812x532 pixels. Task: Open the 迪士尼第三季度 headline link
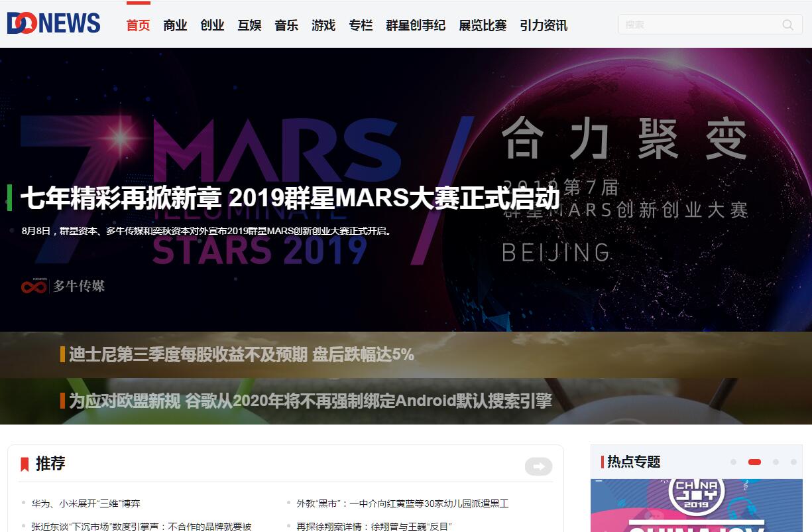click(x=241, y=355)
